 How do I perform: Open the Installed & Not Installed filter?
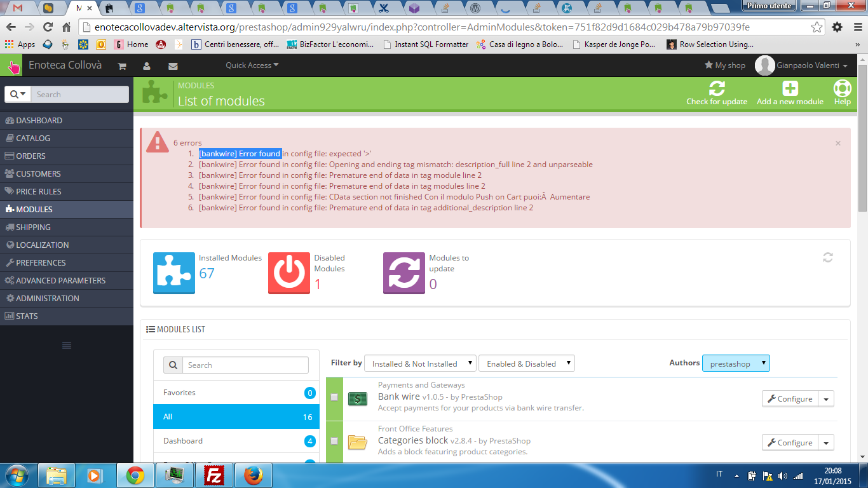[420, 363]
